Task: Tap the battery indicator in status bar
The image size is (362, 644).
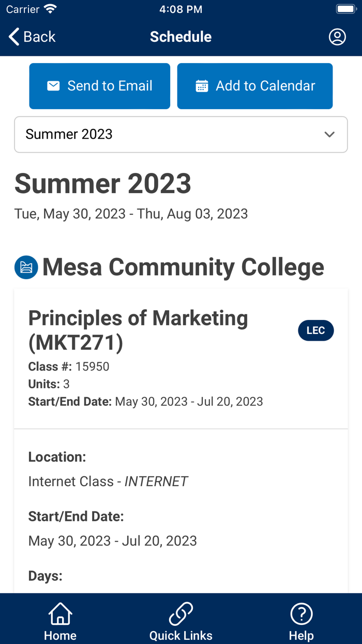Action: tap(345, 8)
